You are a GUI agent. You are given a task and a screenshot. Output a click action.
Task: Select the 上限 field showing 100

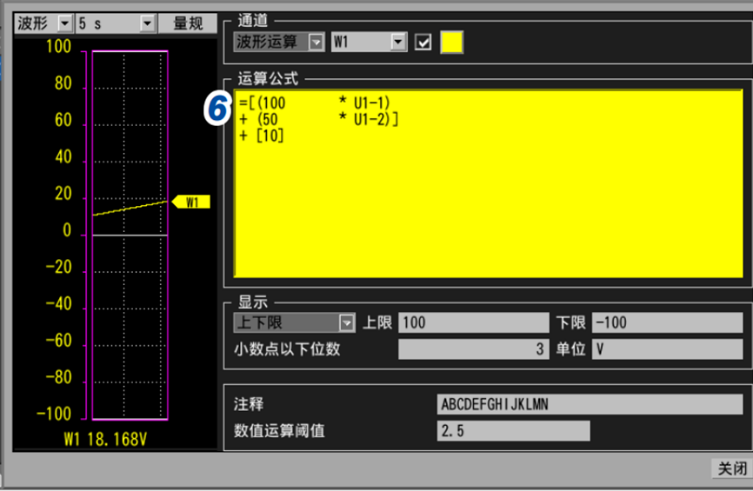coord(471,323)
